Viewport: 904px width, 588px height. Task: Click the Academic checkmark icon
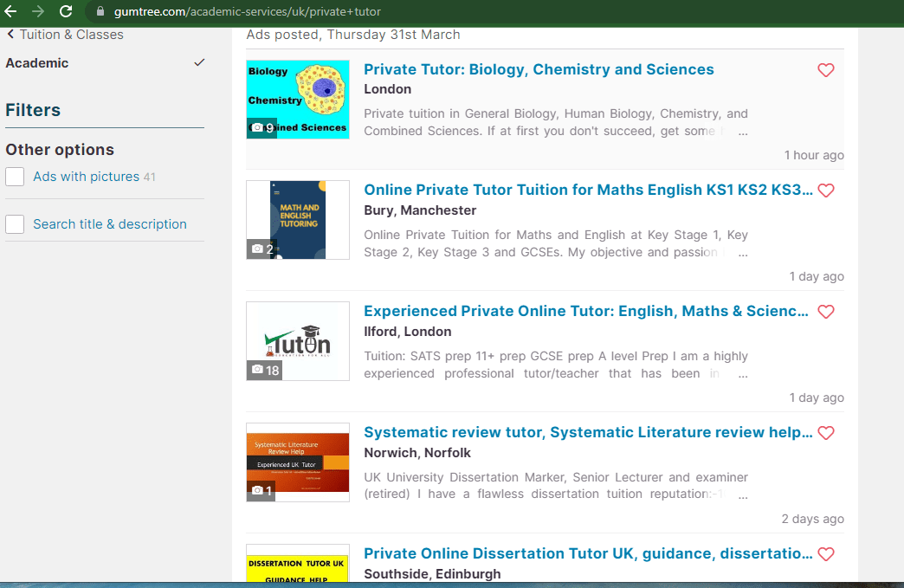tap(199, 62)
